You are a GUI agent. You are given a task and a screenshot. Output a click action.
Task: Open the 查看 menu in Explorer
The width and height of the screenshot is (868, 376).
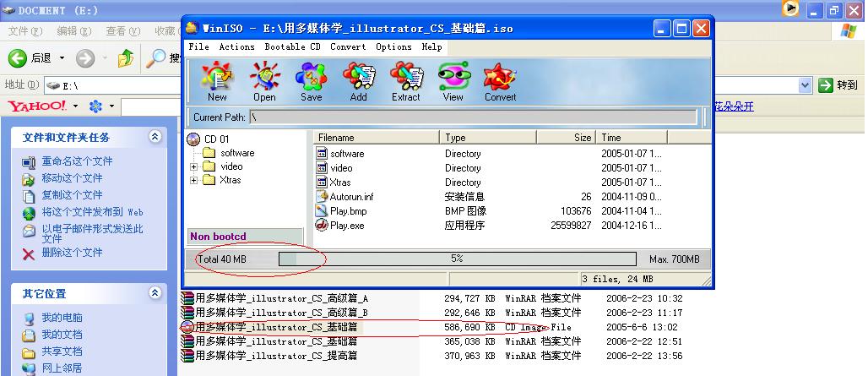coord(123,31)
